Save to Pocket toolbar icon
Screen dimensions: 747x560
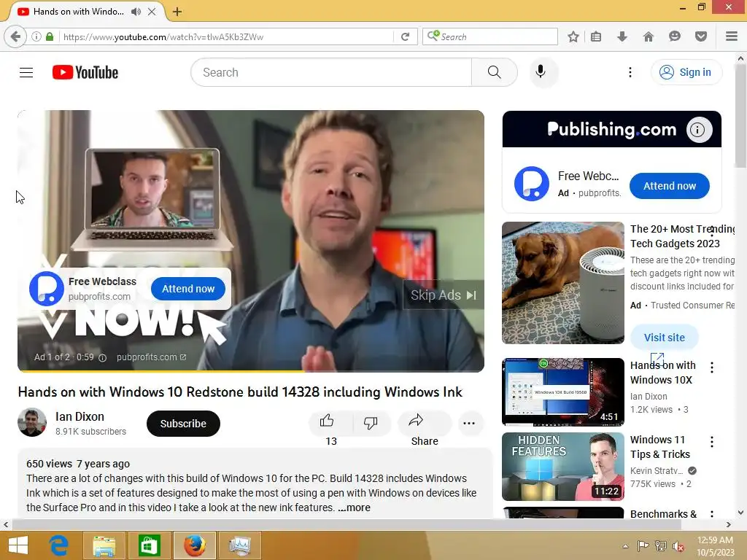[701, 36]
